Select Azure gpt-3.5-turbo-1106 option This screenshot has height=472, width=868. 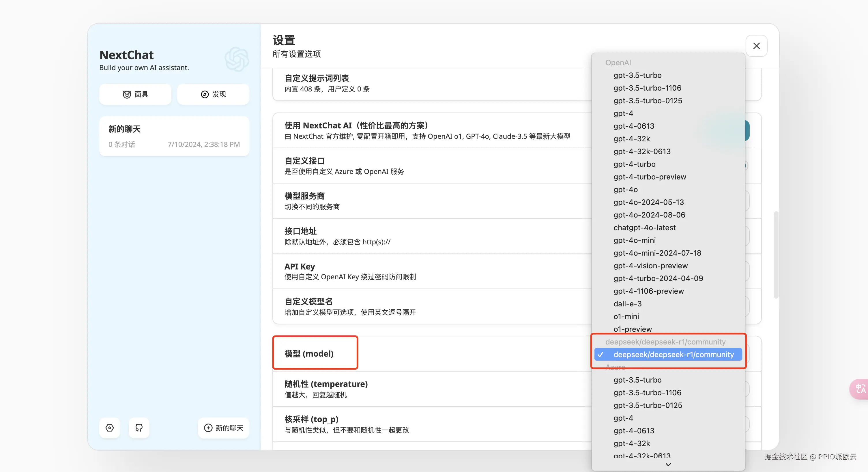click(647, 392)
